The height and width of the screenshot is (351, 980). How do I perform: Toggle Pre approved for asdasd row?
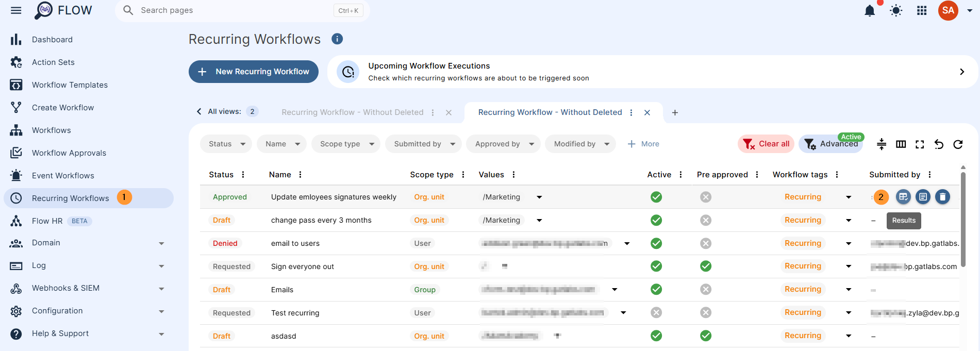[x=706, y=336]
